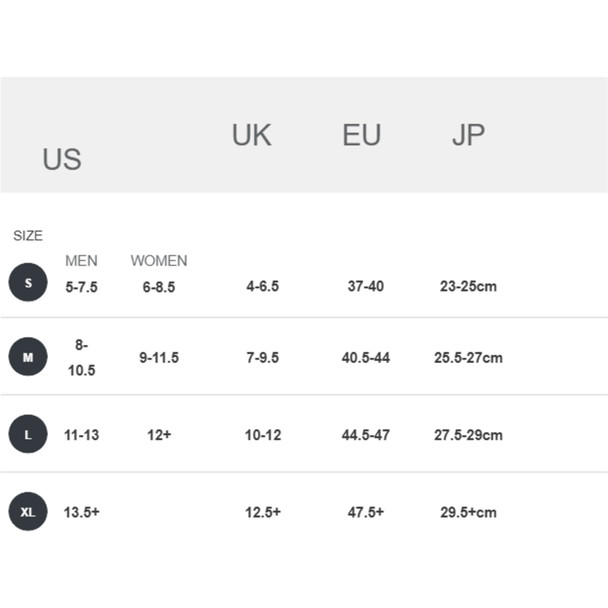Click men's XL size 13.5+
Screen dimensions: 608x608
pos(81,512)
